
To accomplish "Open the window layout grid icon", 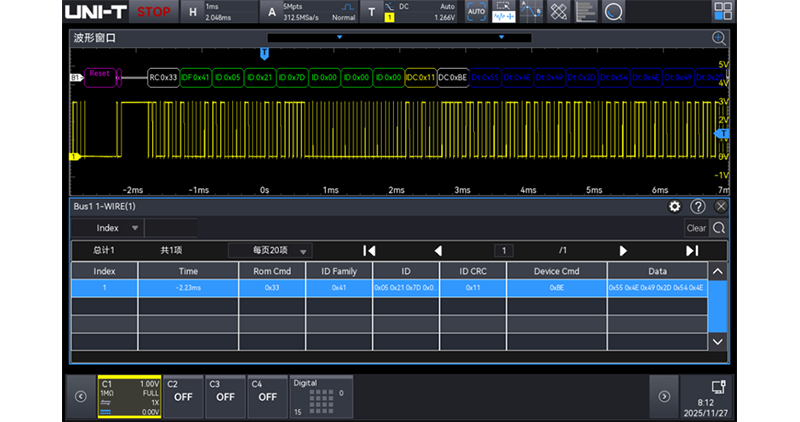I will pos(723,11).
